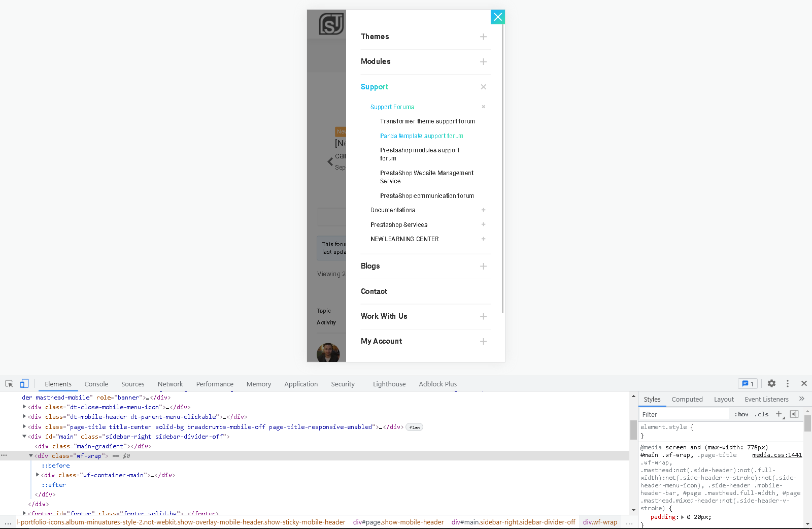Close the DevTools panel
812x529 pixels.
(x=804, y=383)
